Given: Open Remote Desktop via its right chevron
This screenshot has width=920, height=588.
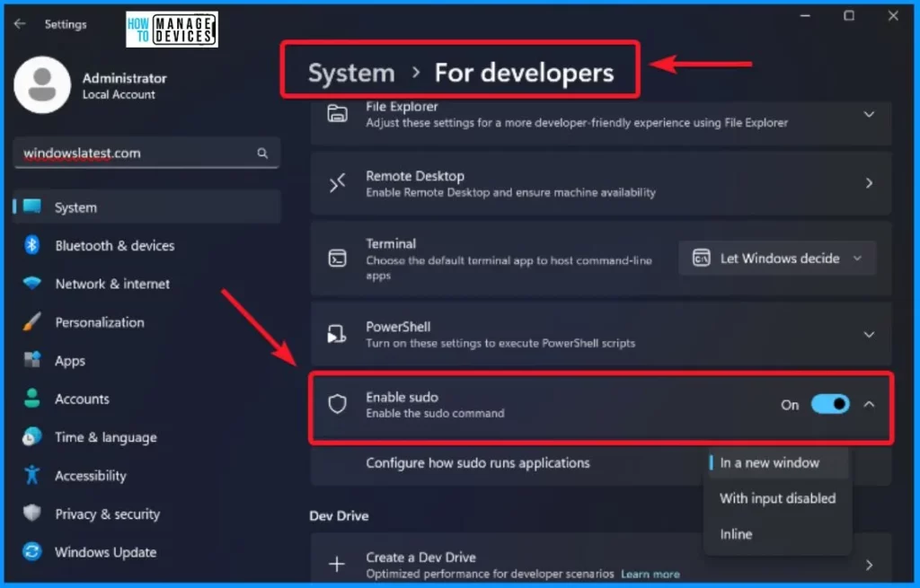Looking at the screenshot, I should pyautogui.click(x=869, y=183).
